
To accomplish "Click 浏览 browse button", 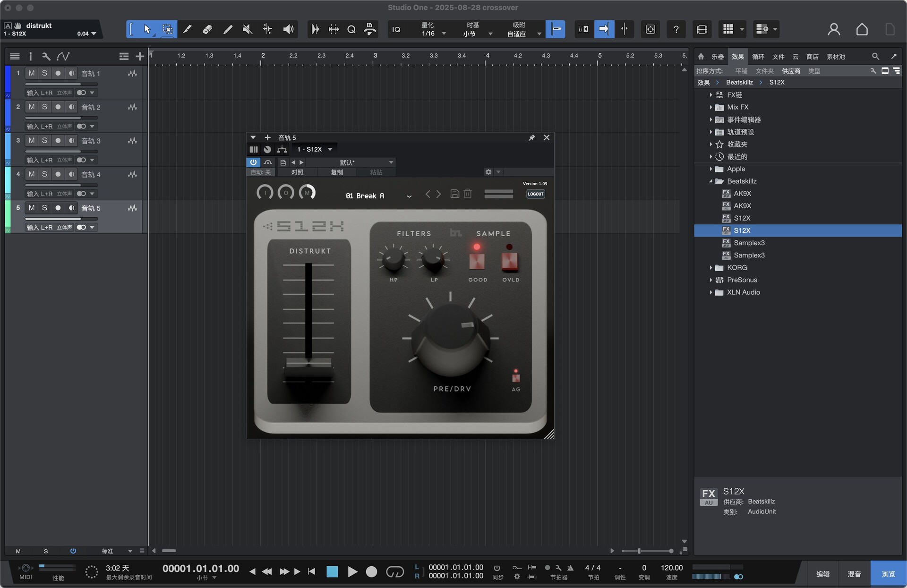I will 888,574.
